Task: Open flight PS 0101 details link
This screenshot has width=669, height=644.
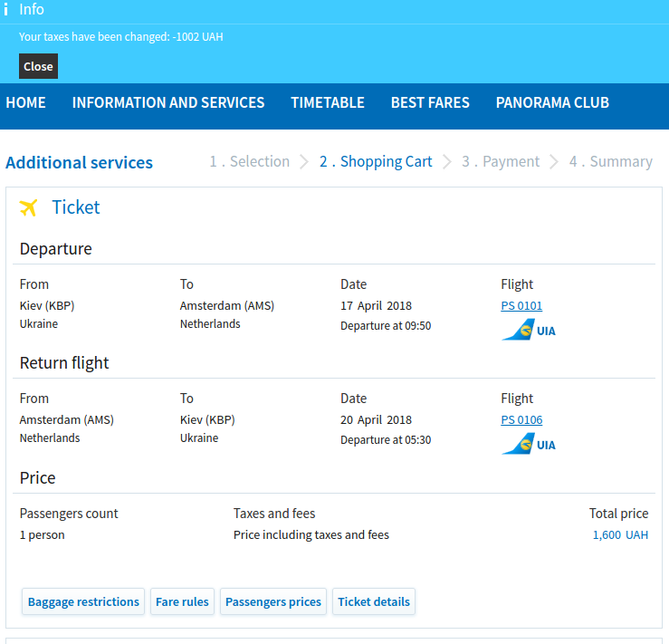Action: pos(521,306)
